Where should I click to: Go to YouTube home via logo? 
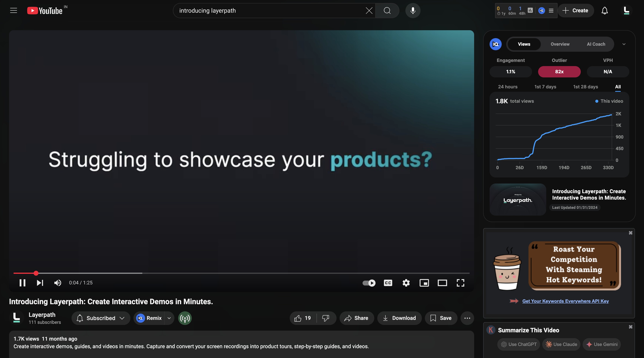point(45,11)
